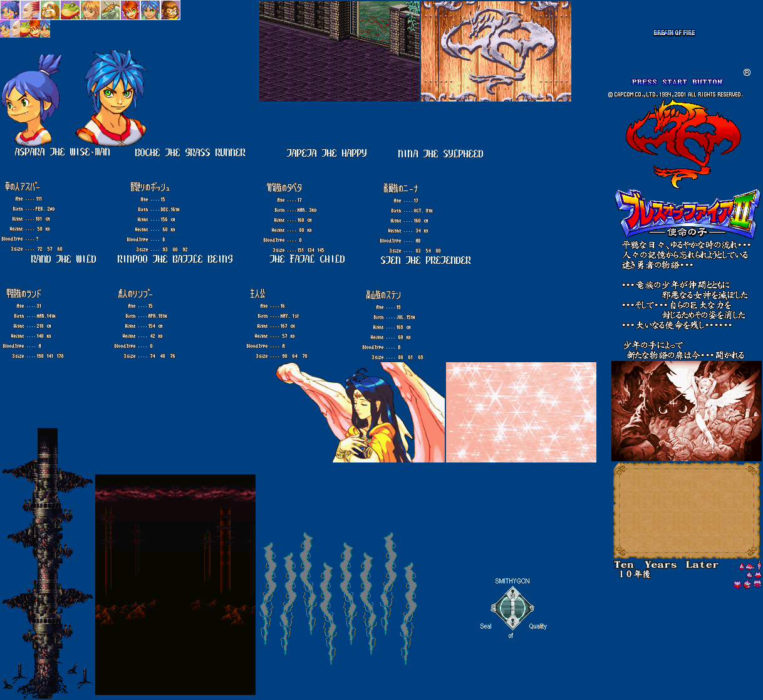Screen dimensions: 763x700
Task: Click the Japanese name heading 虎人のリンプー
Action: [135, 293]
